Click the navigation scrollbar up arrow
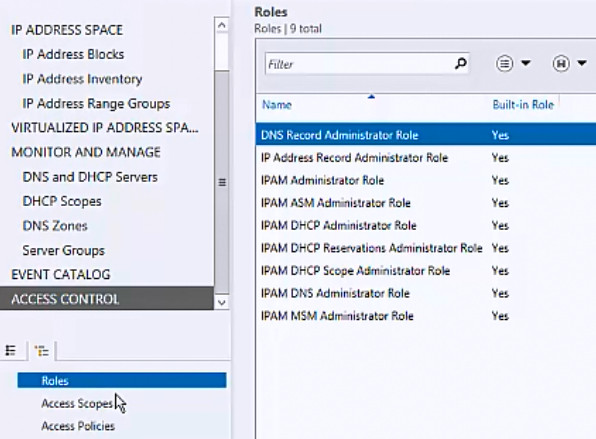 click(x=222, y=25)
